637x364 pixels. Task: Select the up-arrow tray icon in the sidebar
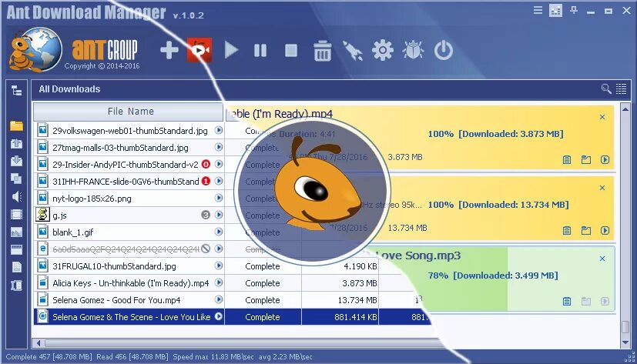(16, 143)
